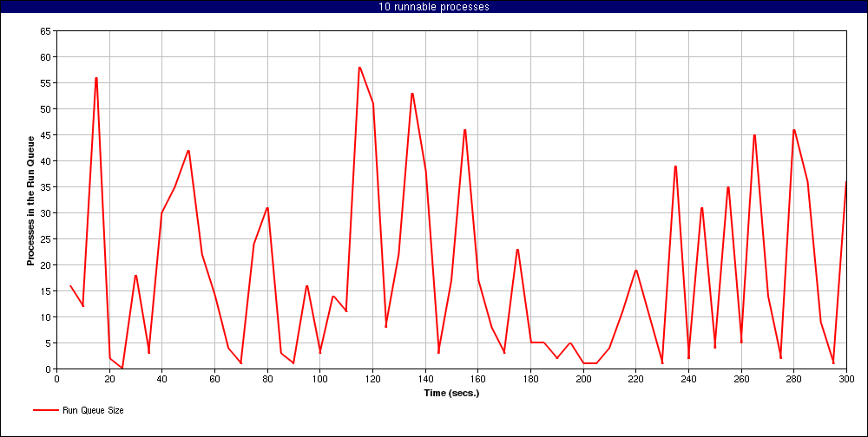Click the 'Run Queue Size' legend label
Viewport: 868px width, 437px height.
93,410
